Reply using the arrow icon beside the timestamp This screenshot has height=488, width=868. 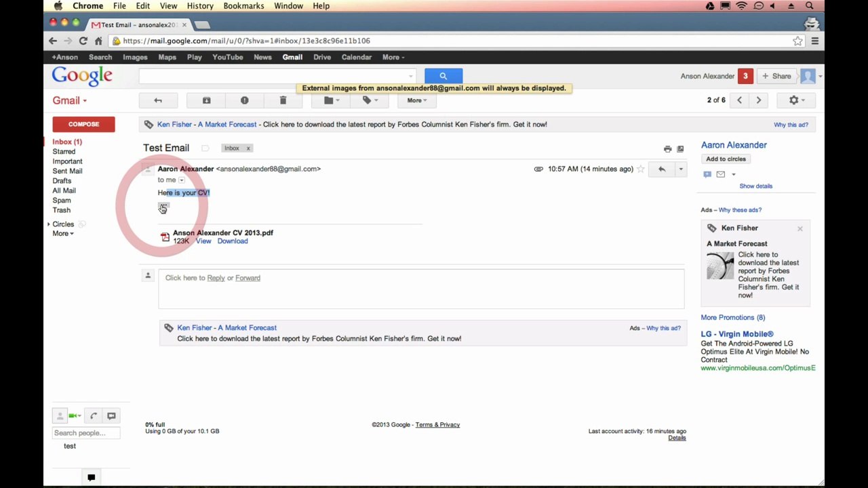tap(662, 169)
